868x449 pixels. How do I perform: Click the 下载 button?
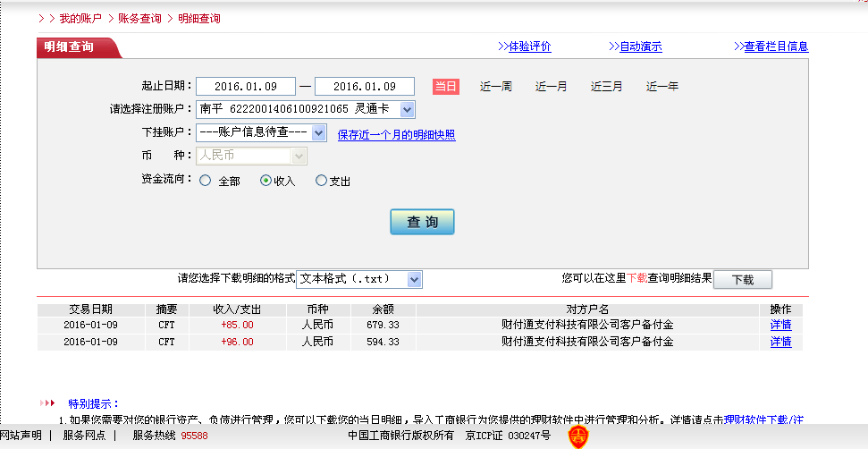click(x=742, y=279)
